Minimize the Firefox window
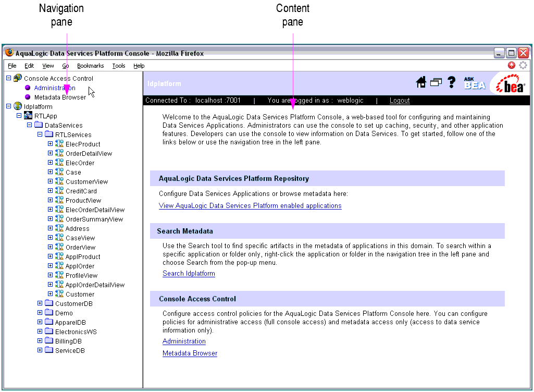The height and width of the screenshot is (392, 534). pos(499,53)
